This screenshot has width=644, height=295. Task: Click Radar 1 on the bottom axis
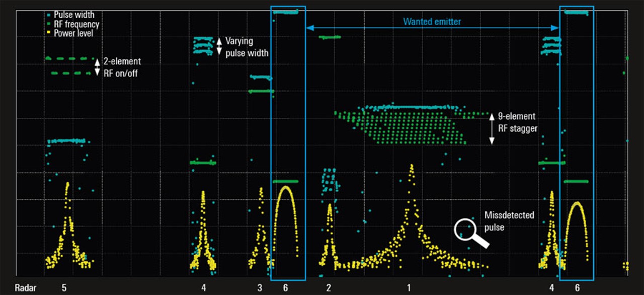coord(409,288)
